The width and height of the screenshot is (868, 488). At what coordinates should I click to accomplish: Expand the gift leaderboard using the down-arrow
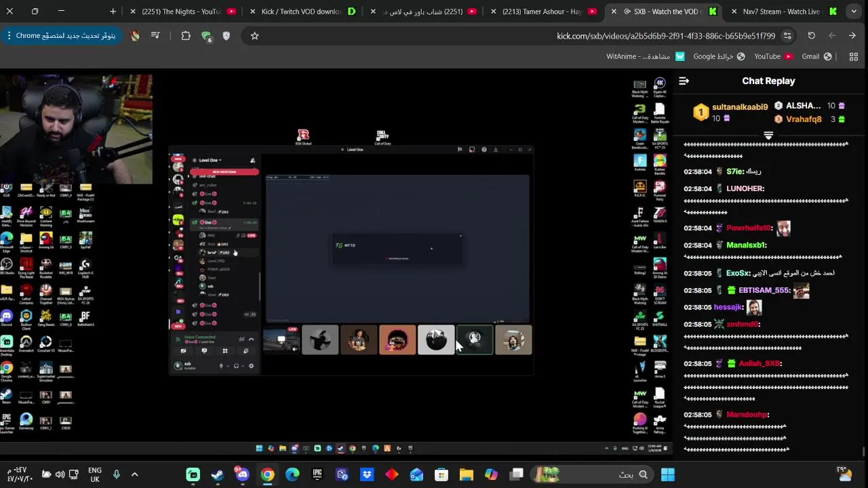pos(768,136)
